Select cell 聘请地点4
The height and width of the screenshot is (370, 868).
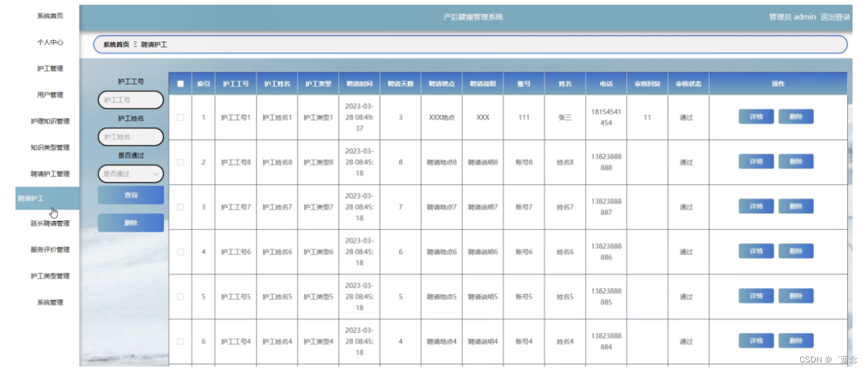click(441, 342)
